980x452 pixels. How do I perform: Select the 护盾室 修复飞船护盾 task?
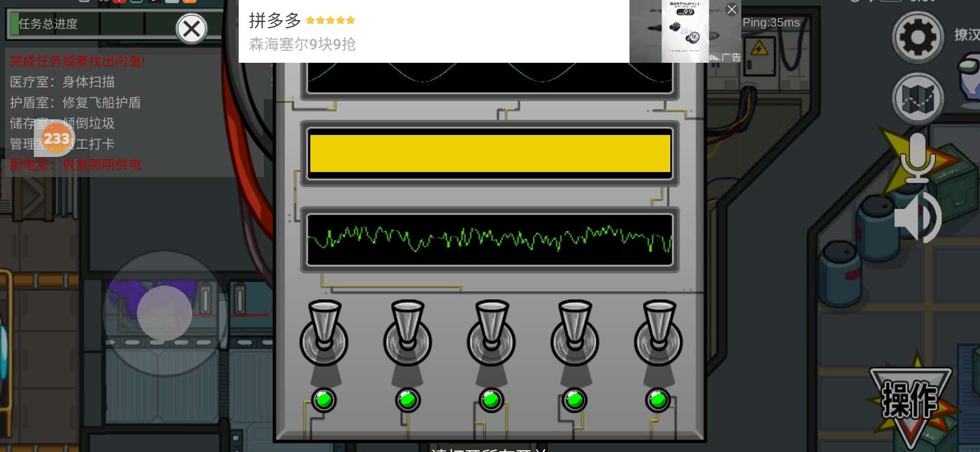pyautogui.click(x=75, y=103)
